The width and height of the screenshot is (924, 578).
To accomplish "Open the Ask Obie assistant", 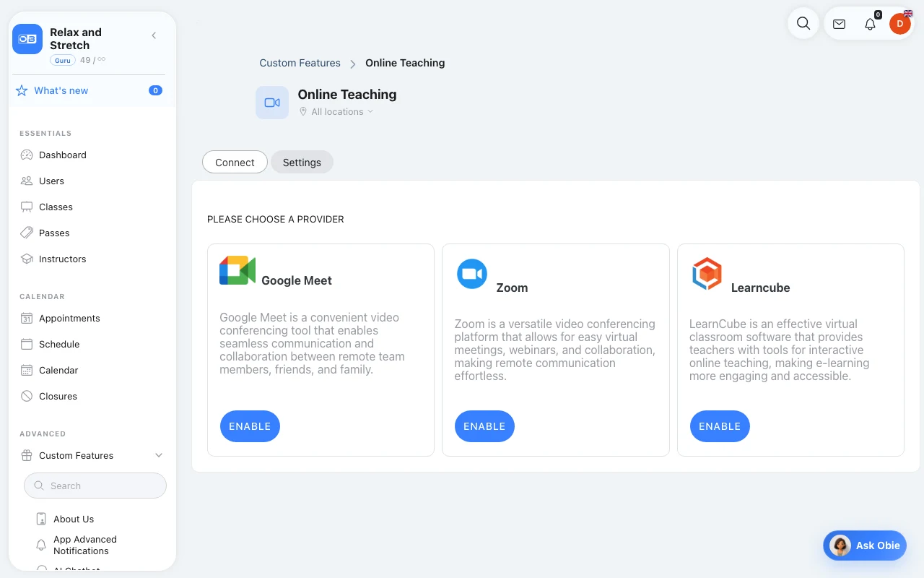I will (865, 545).
